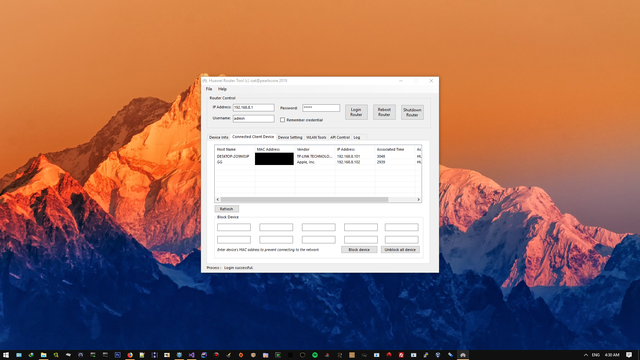The width and height of the screenshot is (640, 360).
Task: Click the Unblock all device button
Action: (x=400, y=249)
